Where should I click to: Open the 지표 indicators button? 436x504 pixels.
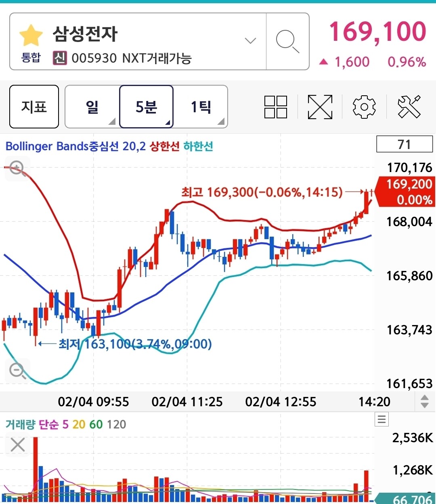point(34,107)
